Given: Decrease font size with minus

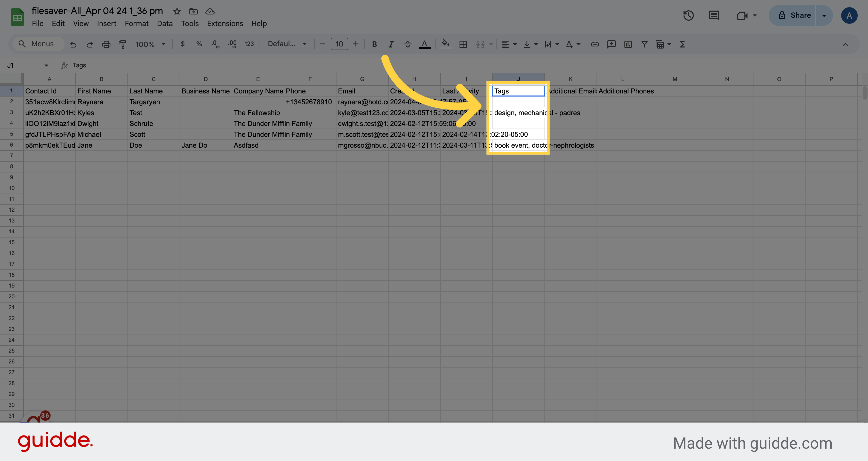Looking at the screenshot, I should pos(323,44).
